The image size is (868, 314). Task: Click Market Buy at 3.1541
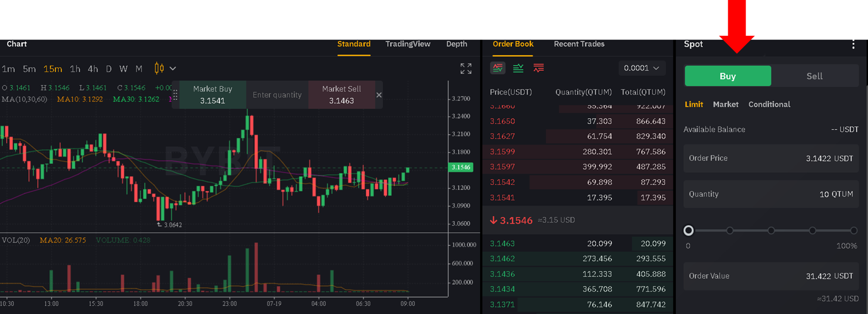pos(213,95)
